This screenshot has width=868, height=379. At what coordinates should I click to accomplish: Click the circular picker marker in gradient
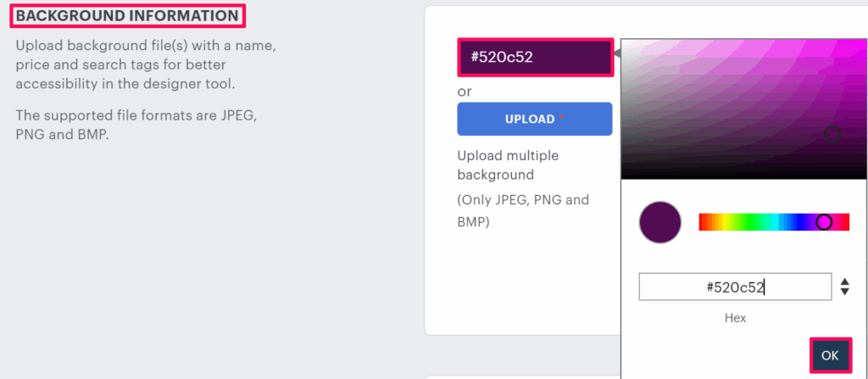tap(832, 133)
